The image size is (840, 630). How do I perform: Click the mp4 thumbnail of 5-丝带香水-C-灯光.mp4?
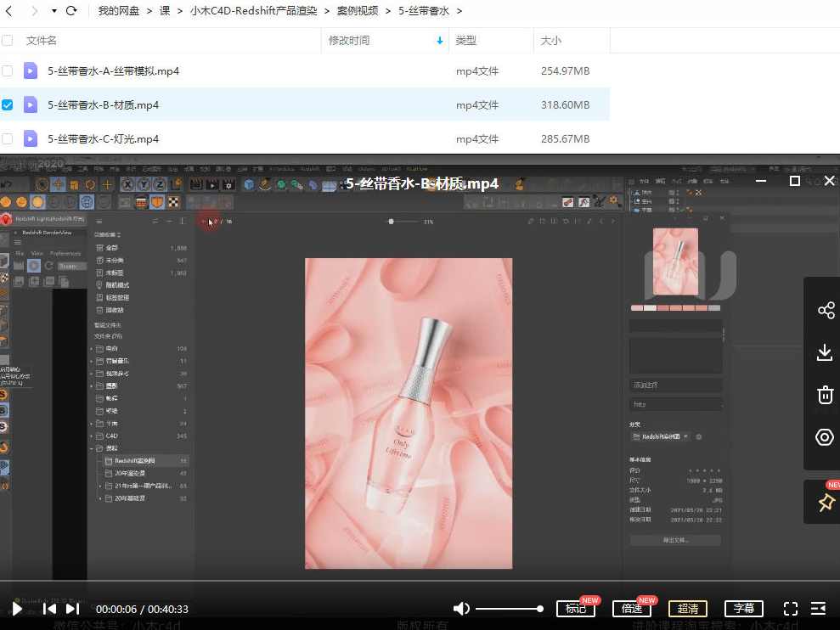31,138
